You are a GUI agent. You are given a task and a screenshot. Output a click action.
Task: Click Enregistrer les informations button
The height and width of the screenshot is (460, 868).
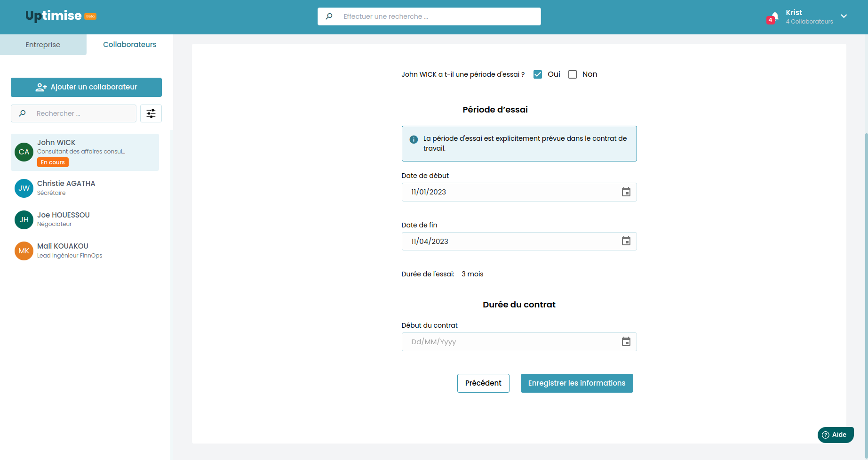(577, 383)
